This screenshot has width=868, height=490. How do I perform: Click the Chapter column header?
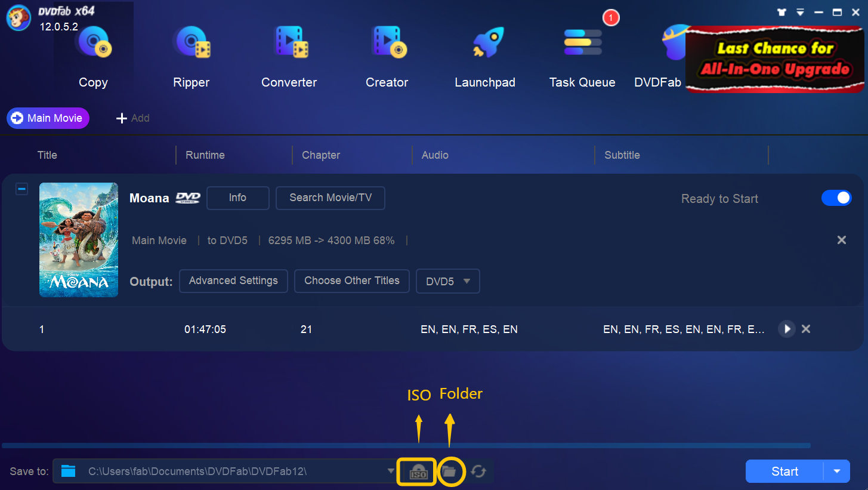[x=321, y=155]
